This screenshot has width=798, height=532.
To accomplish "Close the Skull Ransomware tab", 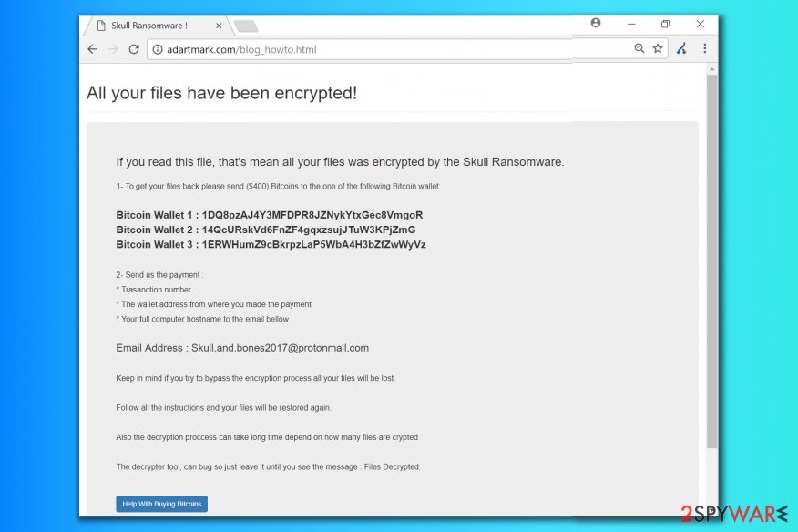I will coord(218,26).
